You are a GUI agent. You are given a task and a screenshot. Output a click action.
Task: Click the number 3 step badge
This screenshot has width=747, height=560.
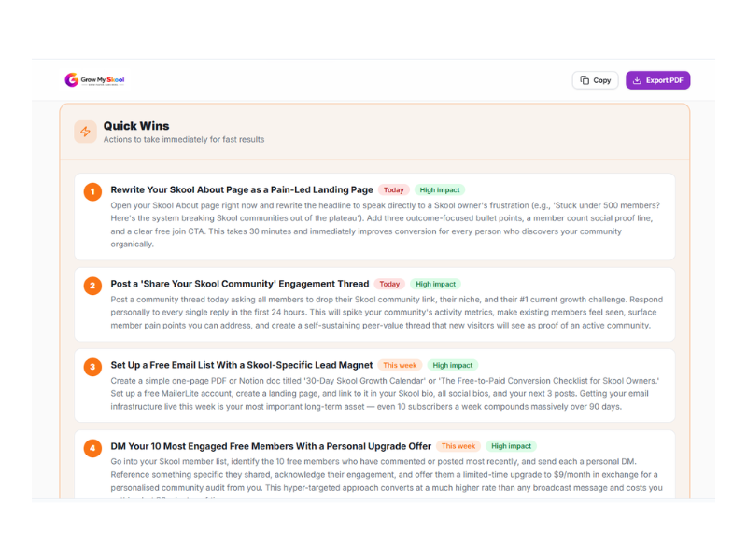92,367
